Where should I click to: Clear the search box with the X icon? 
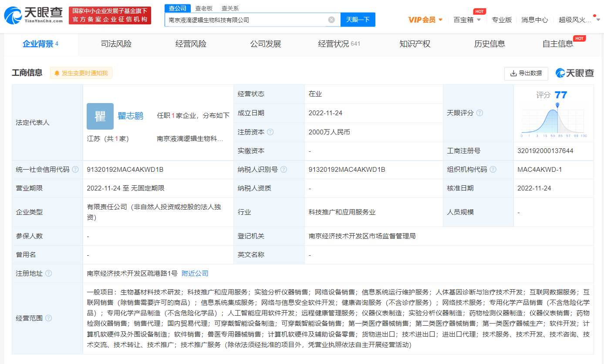tap(331, 20)
